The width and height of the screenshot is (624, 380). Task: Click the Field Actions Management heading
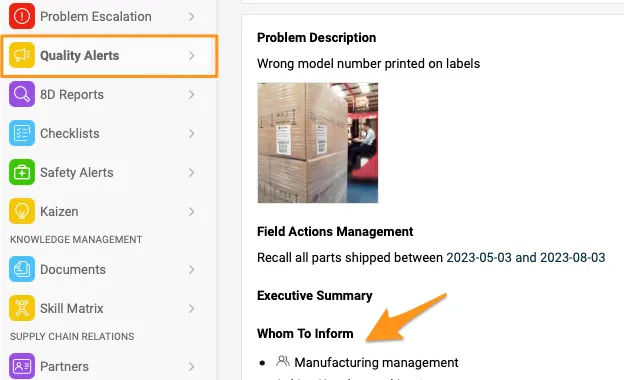pos(335,231)
